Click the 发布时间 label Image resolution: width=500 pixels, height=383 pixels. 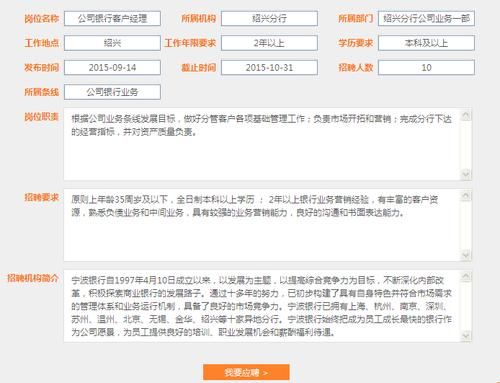pos(42,68)
